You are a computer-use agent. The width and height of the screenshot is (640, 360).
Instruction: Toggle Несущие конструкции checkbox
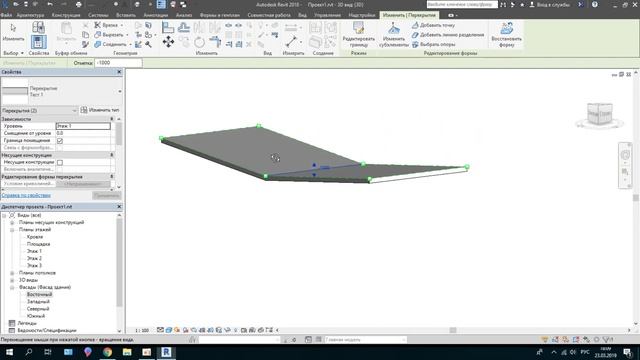pos(60,162)
